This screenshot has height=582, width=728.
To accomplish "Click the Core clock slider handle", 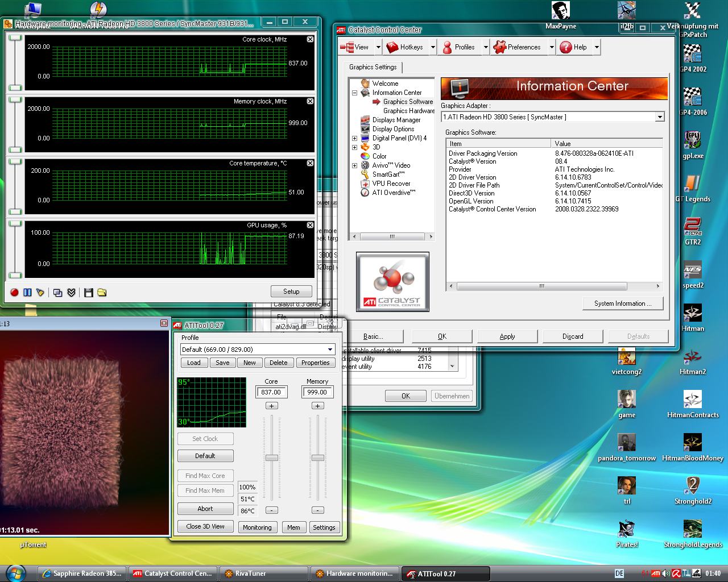I will [272, 458].
